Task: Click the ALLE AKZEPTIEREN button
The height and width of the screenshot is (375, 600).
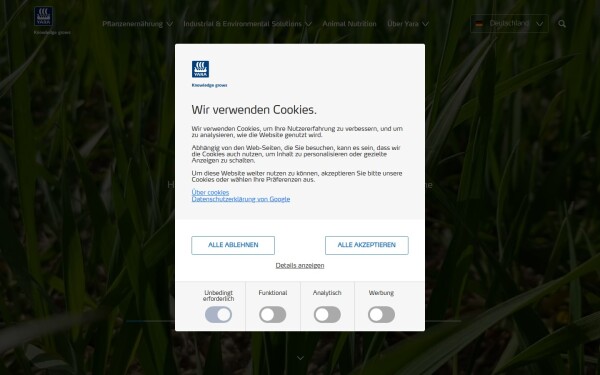Action: [367, 245]
